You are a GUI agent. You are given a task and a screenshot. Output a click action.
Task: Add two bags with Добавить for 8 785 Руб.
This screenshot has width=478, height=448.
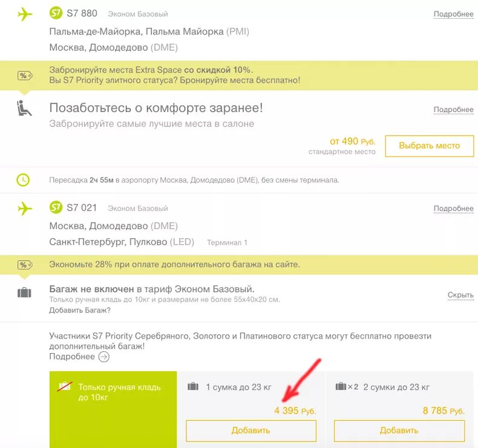[399, 430]
